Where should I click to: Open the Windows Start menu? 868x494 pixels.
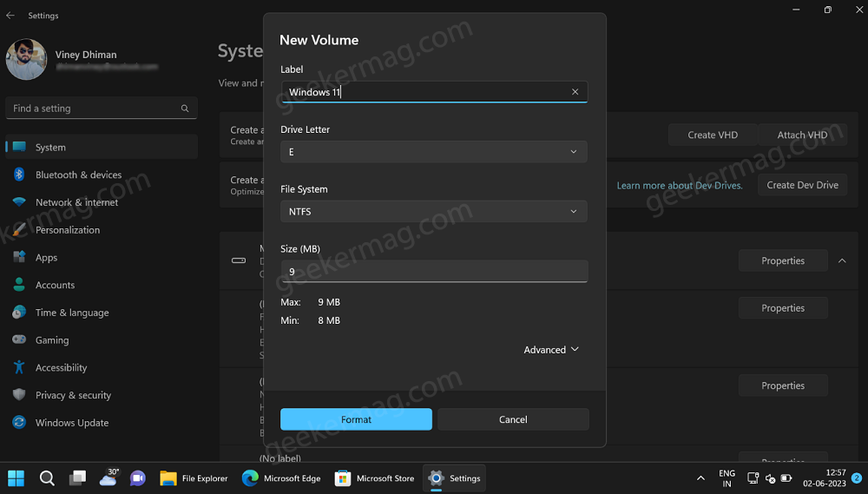pyautogui.click(x=16, y=478)
